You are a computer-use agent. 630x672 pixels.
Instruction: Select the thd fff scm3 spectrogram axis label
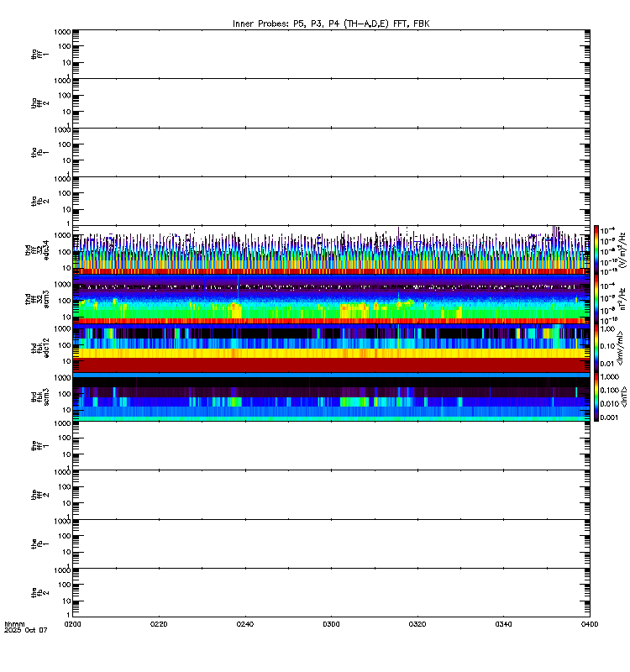tap(37, 299)
